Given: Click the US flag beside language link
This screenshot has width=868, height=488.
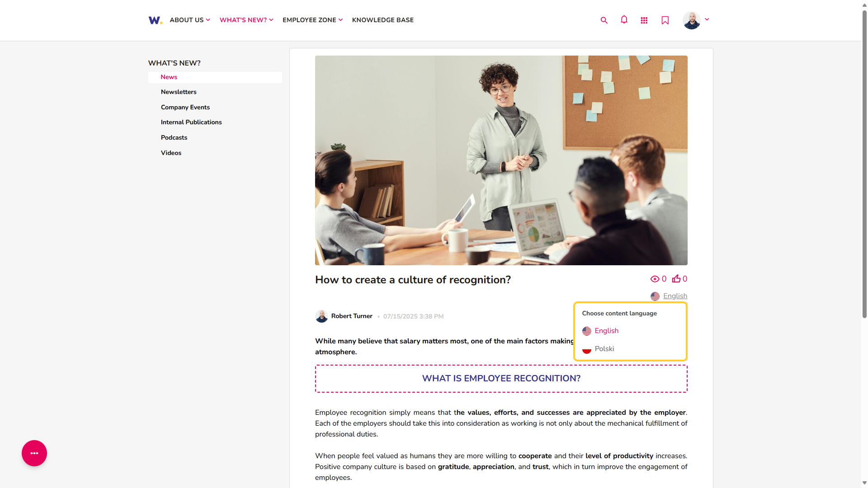Looking at the screenshot, I should click(655, 296).
